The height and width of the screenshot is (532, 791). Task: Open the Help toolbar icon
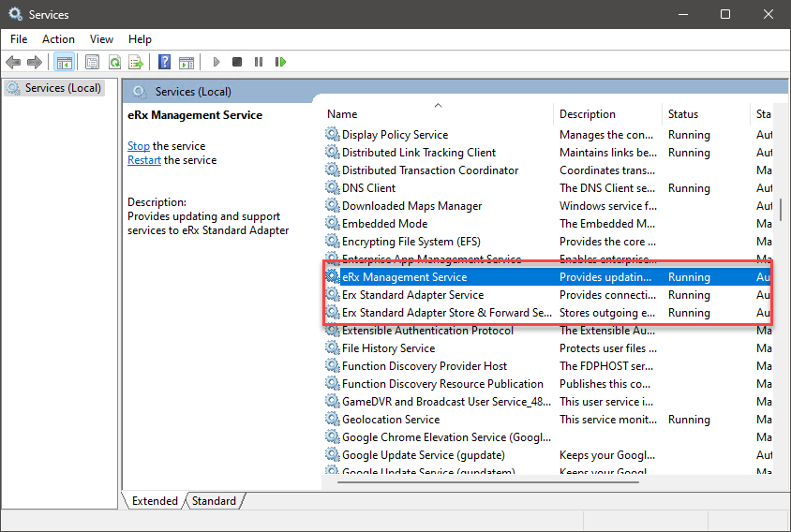(164, 62)
